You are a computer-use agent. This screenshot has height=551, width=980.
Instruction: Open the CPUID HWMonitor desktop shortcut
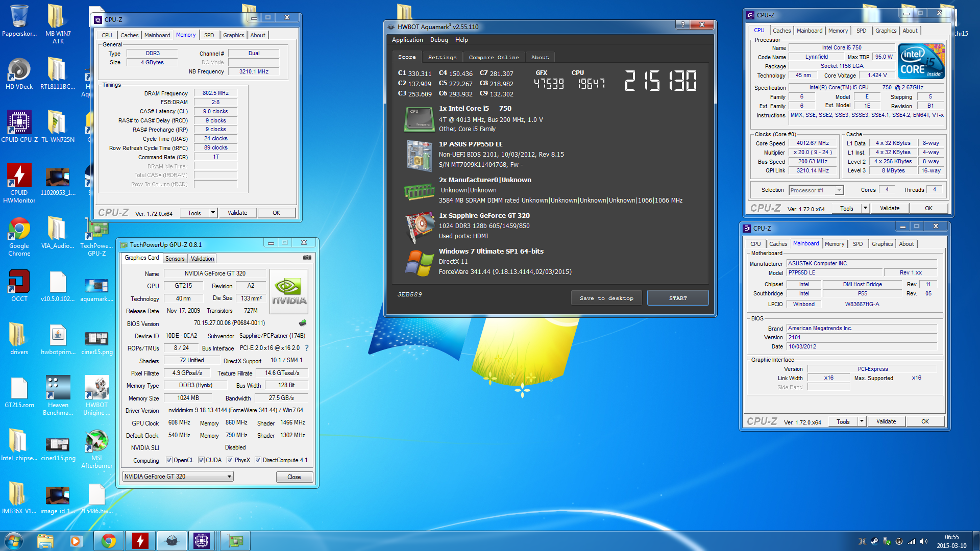pyautogui.click(x=19, y=183)
